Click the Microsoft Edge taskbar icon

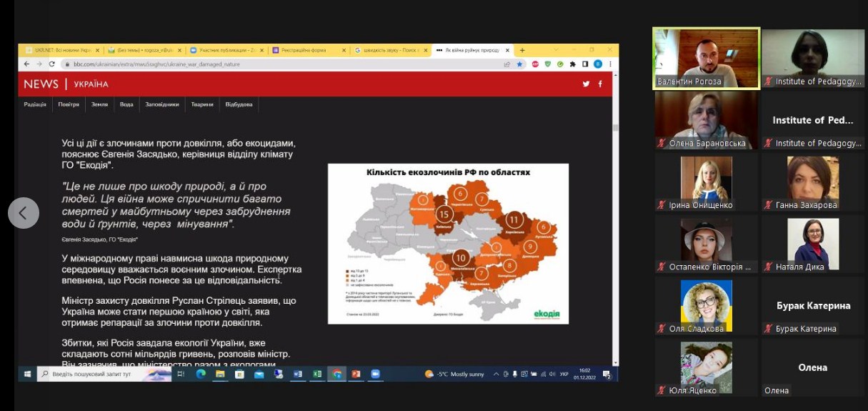coord(201,374)
